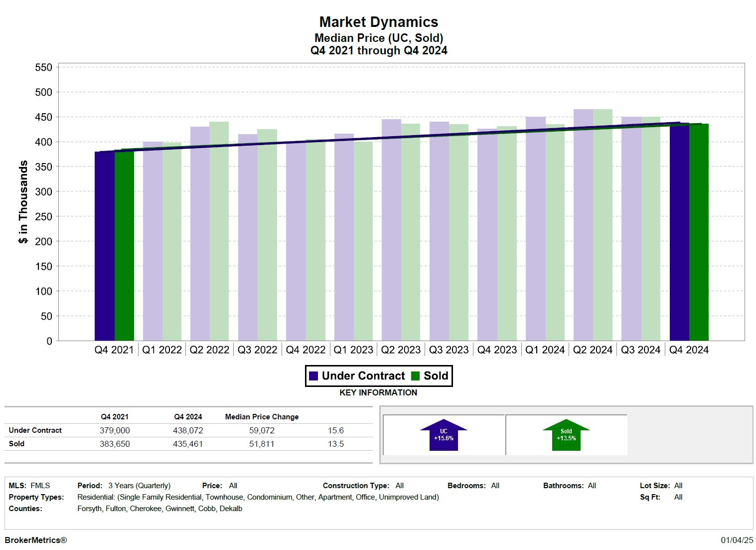Click the Market Dynamics chart title
Image resolution: width=756 pixels, height=550 pixels.
tap(378, 22)
